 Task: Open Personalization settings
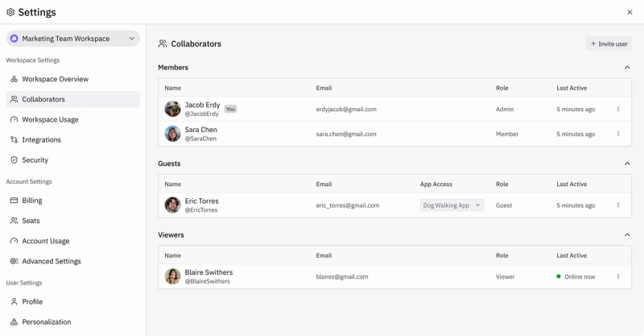[x=73, y=322]
